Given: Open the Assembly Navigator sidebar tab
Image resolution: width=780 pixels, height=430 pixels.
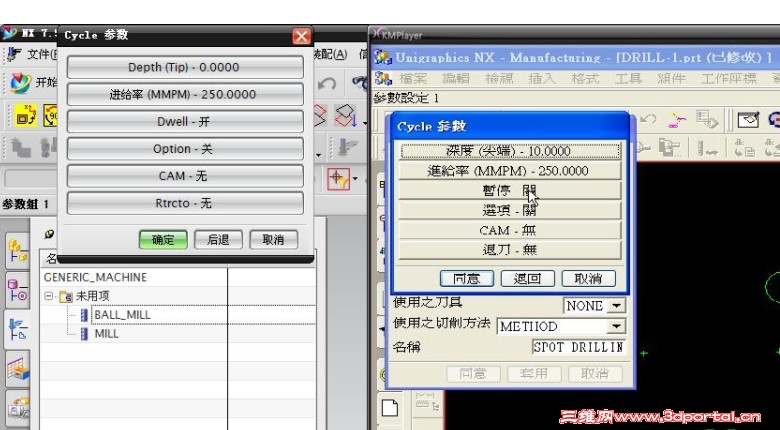Looking at the screenshot, I should 18,250.
